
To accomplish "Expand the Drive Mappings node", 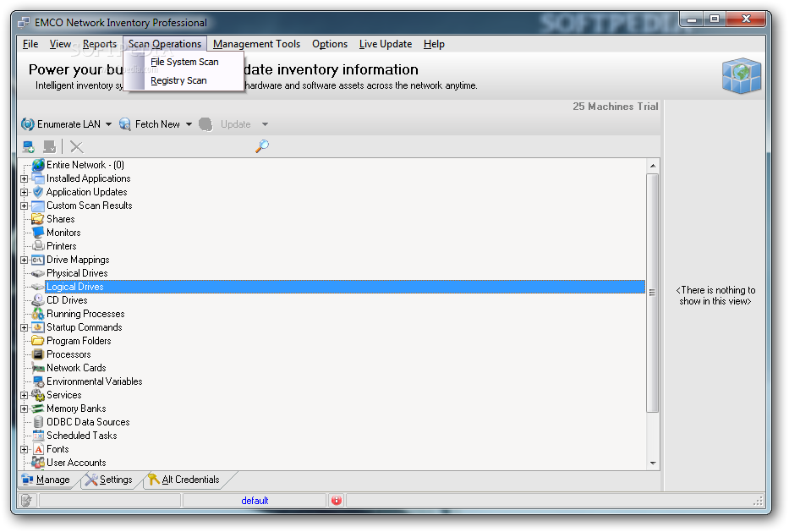I will pyautogui.click(x=25, y=261).
